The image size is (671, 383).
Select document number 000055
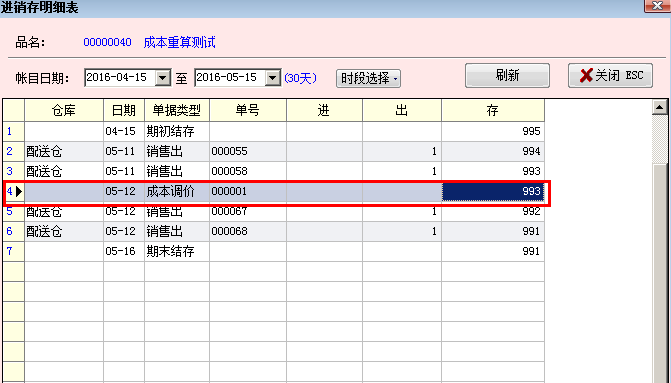(x=248, y=151)
